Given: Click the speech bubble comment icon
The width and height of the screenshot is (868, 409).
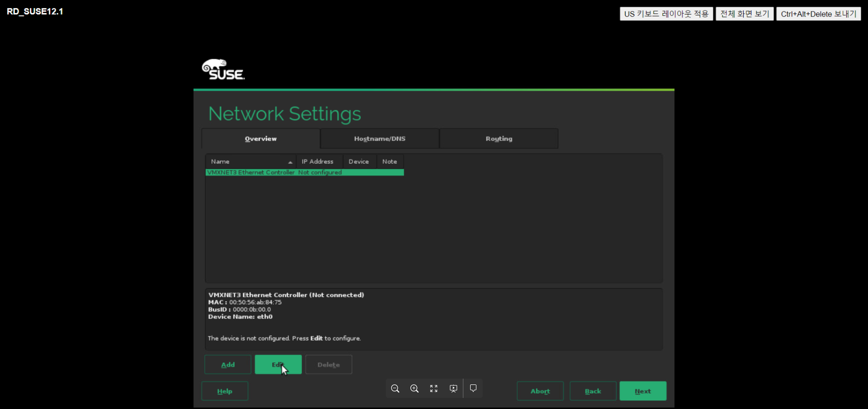Looking at the screenshot, I should 473,388.
